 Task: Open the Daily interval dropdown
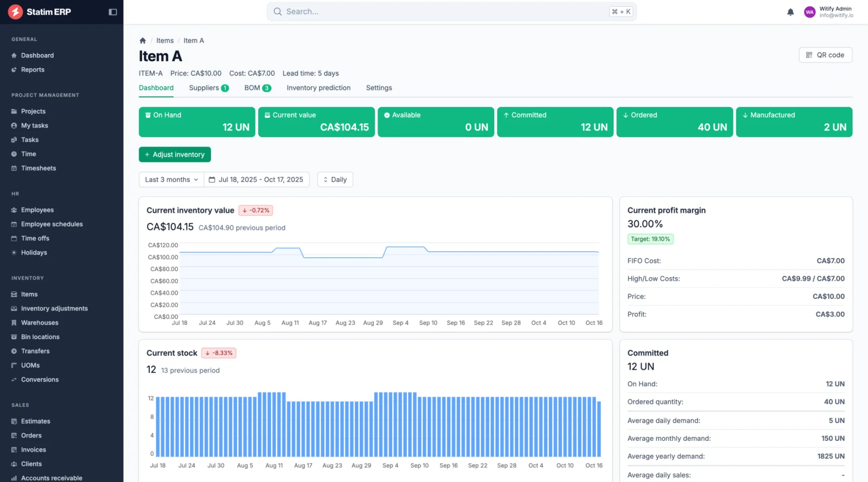(335, 180)
